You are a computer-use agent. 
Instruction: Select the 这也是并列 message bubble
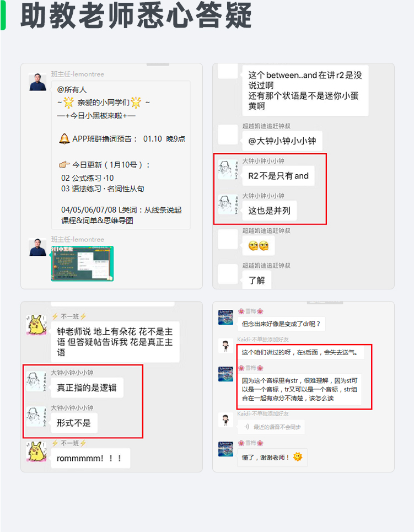click(270, 211)
